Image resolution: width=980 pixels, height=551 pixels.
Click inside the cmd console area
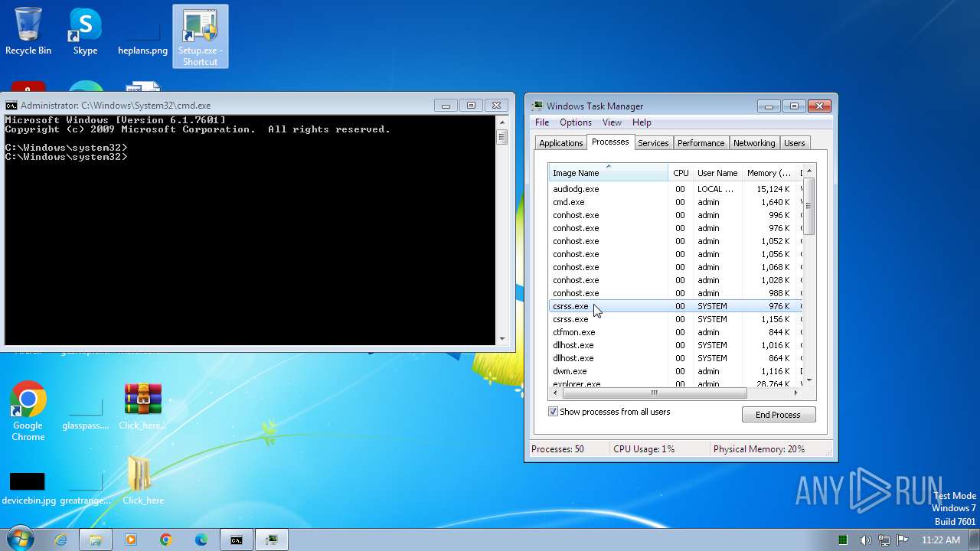pos(250,230)
